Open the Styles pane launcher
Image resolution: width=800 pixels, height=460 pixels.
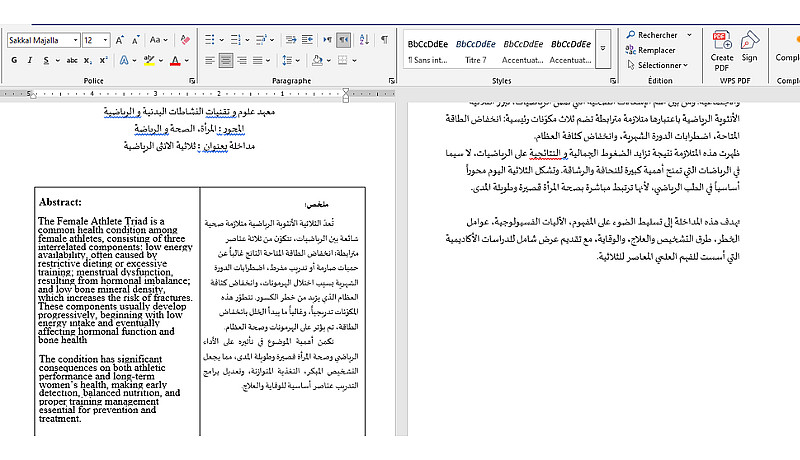click(x=613, y=81)
